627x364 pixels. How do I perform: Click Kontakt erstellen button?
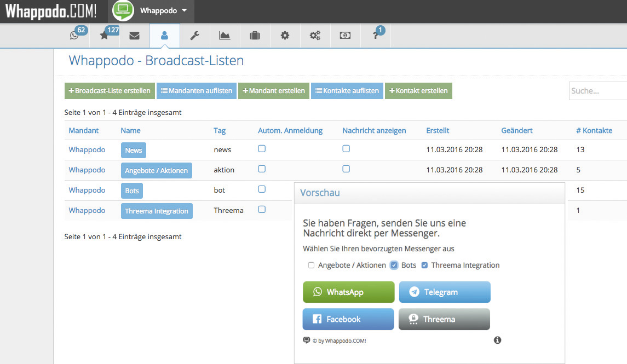click(x=418, y=91)
